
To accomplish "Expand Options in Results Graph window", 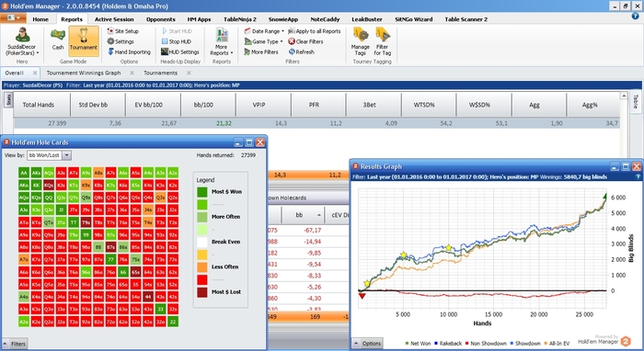I will coord(367,344).
